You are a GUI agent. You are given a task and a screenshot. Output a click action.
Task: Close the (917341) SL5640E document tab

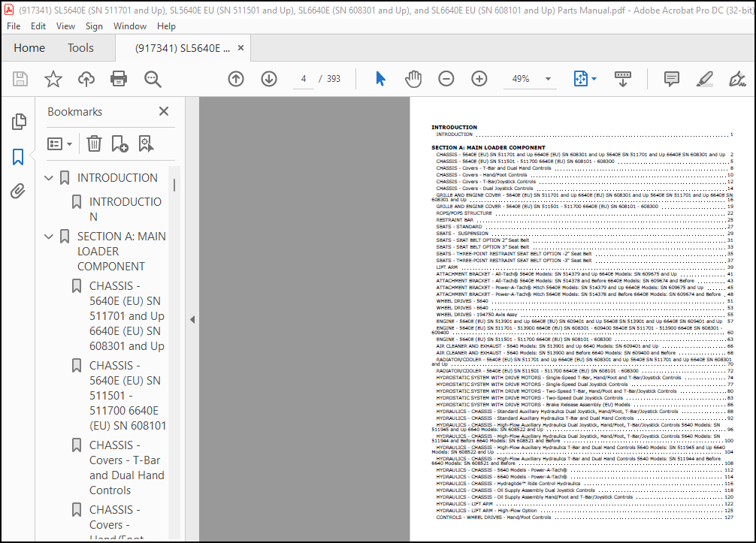click(240, 48)
